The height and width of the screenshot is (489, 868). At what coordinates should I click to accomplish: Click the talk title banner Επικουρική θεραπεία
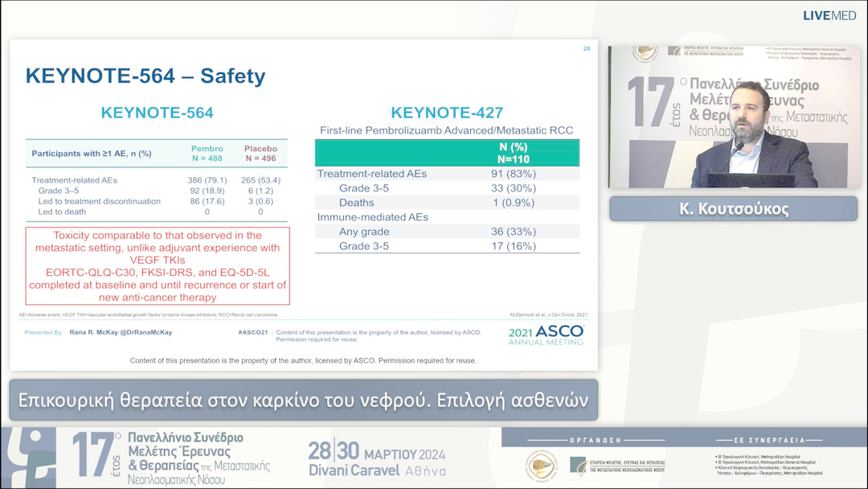click(x=303, y=400)
